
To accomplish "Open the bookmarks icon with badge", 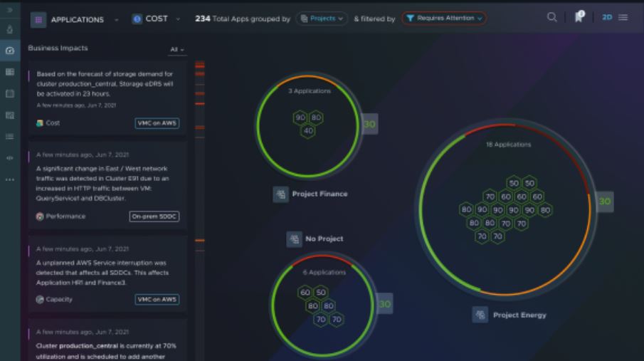I will [579, 16].
